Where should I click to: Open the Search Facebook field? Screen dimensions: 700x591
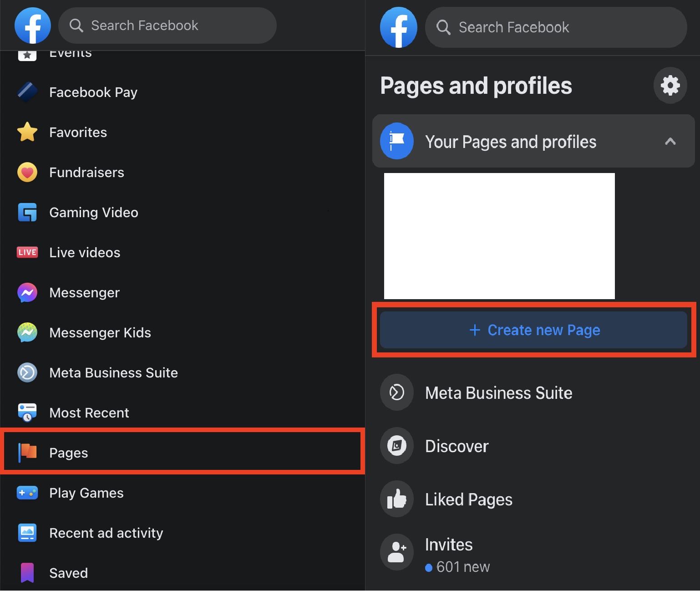coord(167,25)
